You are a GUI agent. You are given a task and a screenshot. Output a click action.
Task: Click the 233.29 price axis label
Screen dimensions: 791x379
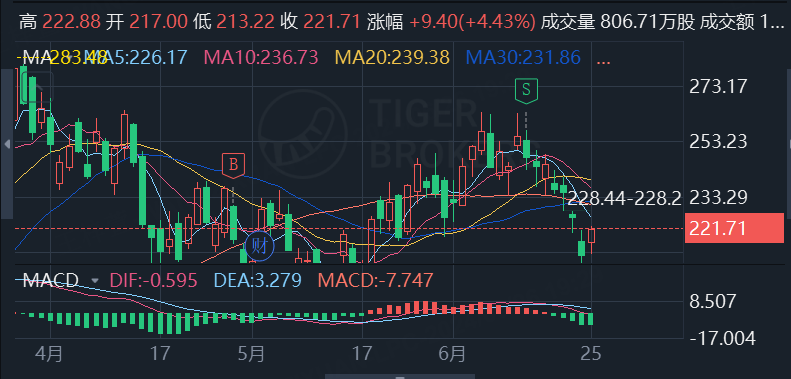[718, 197]
